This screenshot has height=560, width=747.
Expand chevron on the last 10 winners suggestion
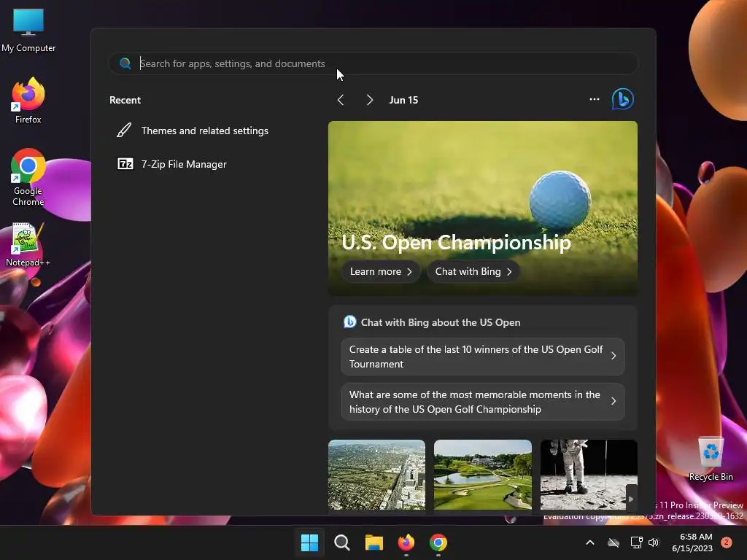pos(614,356)
